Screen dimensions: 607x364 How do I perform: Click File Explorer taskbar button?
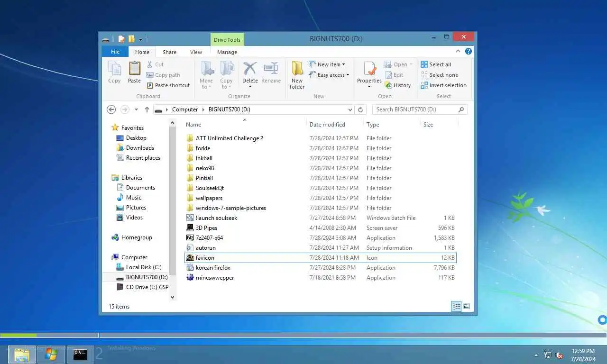tap(22, 354)
